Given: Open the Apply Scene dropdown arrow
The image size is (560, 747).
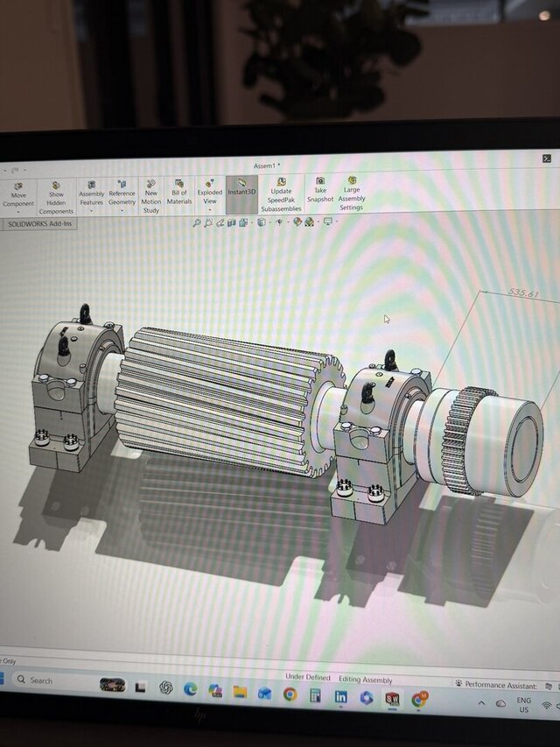Looking at the screenshot, I should coord(318,222).
